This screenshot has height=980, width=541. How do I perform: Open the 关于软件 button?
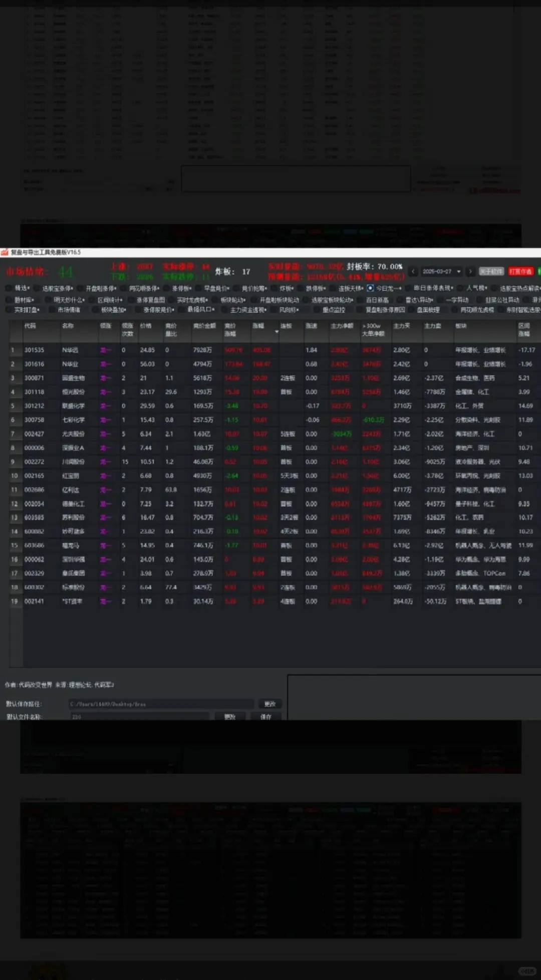[491, 271]
